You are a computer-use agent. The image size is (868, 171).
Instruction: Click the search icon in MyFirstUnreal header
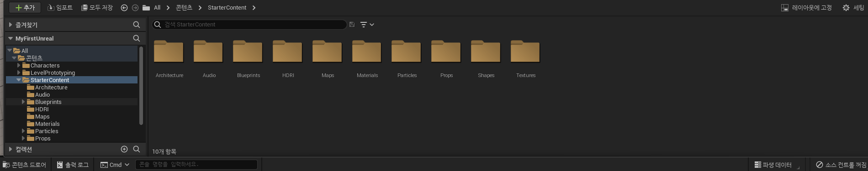137,38
